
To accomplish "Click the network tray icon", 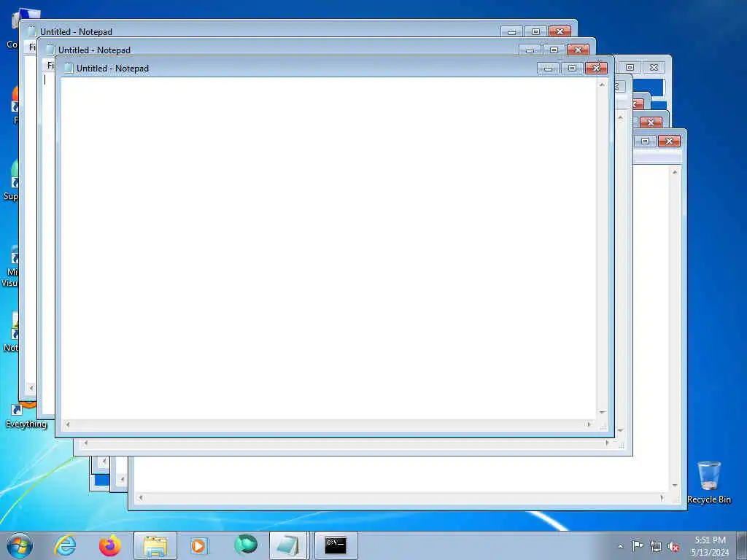I will tap(656, 546).
